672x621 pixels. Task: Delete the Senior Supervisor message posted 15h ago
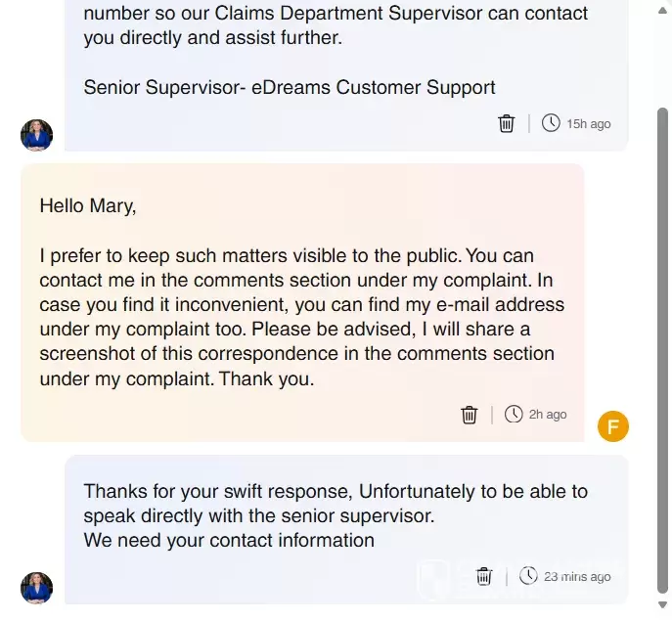507,123
